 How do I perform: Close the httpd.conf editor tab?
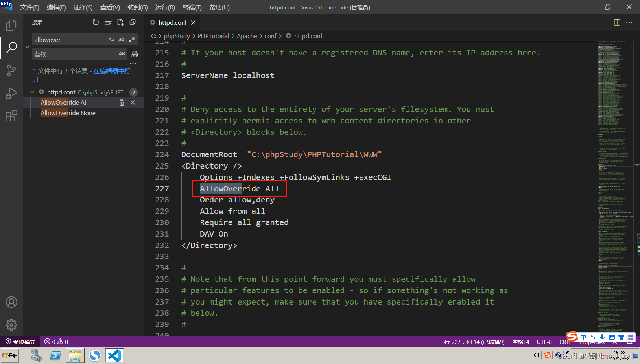point(193,23)
